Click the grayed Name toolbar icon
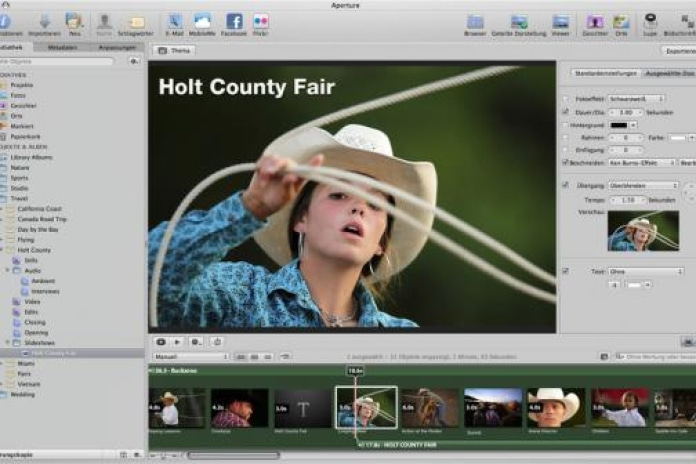The height and width of the screenshot is (464, 696). pyautogui.click(x=104, y=21)
